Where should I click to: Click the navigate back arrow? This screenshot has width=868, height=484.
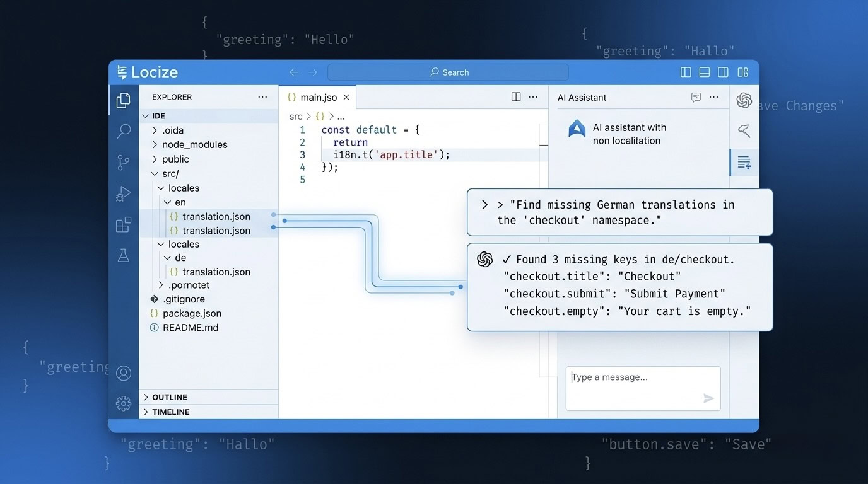[294, 72]
